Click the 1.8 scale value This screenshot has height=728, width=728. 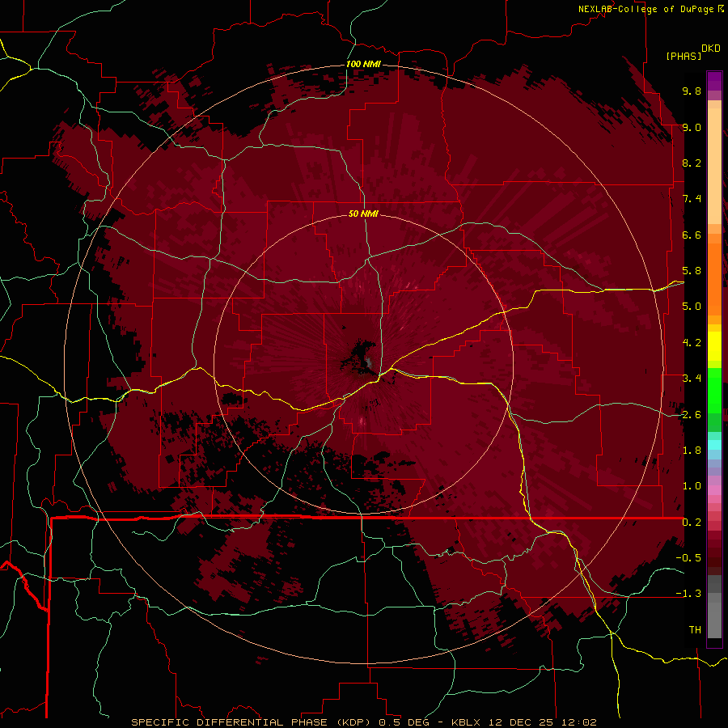(x=692, y=451)
